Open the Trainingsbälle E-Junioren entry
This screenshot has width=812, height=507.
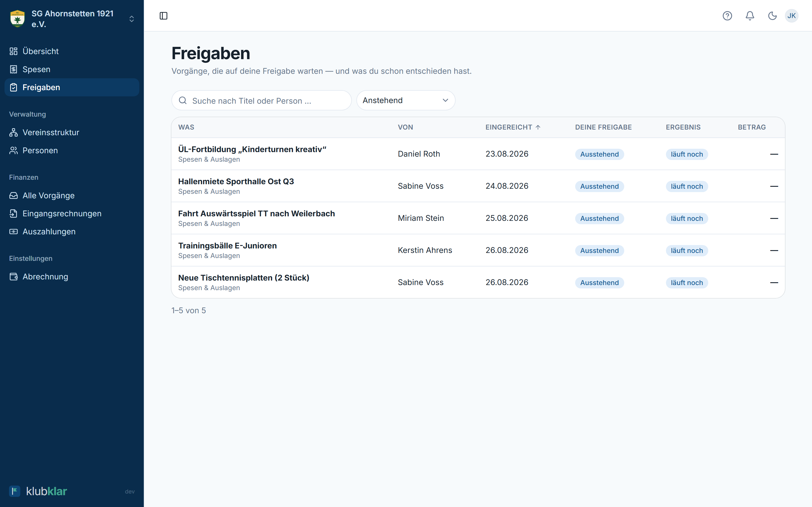tap(478, 250)
